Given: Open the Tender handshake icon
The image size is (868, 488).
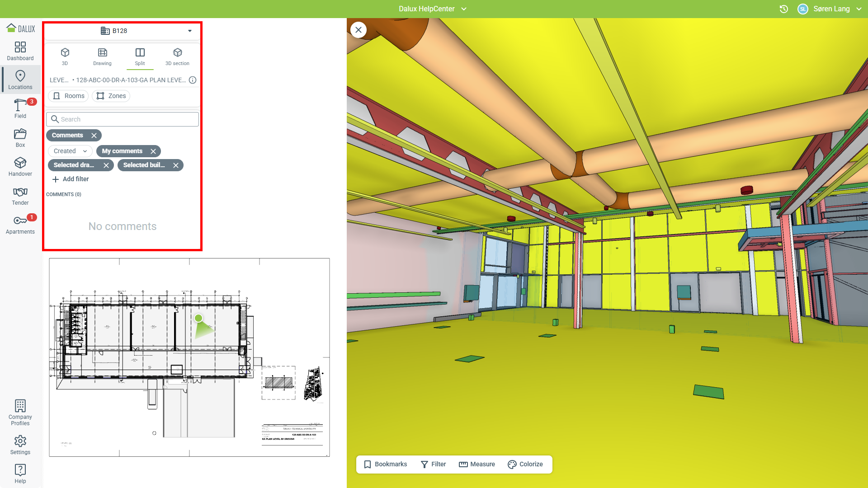Looking at the screenshot, I should [x=20, y=195].
